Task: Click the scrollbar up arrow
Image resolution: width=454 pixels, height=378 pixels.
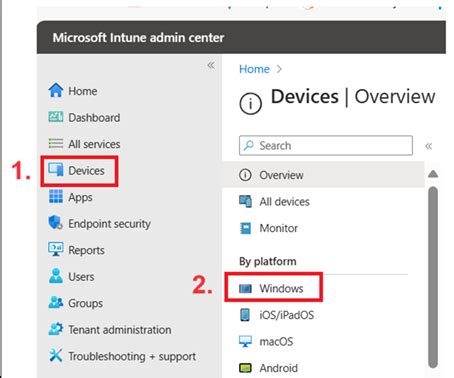Action: (x=433, y=174)
